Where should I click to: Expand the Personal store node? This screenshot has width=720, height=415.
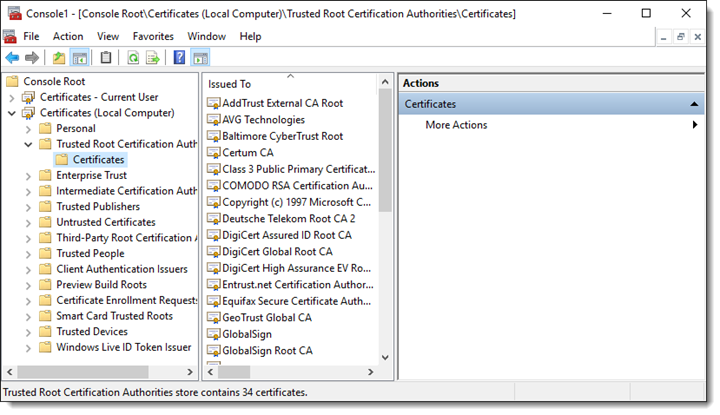click(28, 129)
